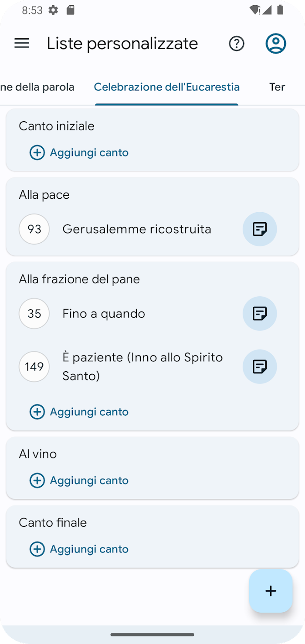Screen dimensions: 305x644
Task: Tap song number 149 circle
Action: click(x=34, y=367)
